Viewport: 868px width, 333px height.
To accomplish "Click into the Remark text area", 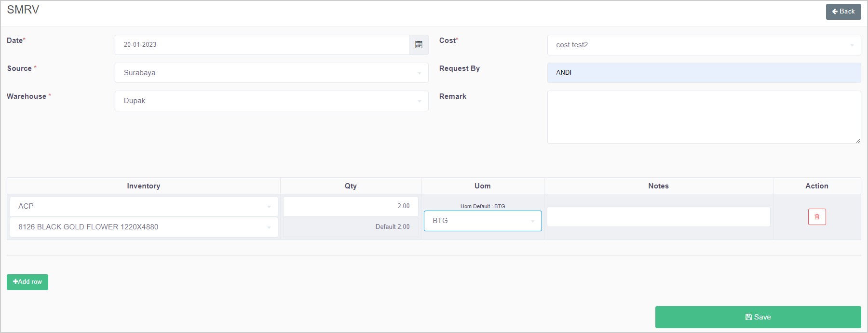I will pos(704,117).
